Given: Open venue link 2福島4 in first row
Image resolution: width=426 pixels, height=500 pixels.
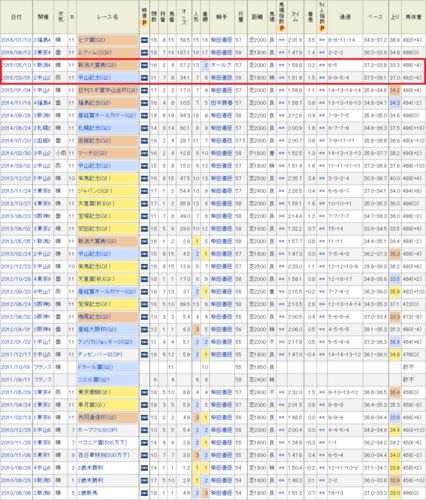Looking at the screenshot, I should point(42,40).
